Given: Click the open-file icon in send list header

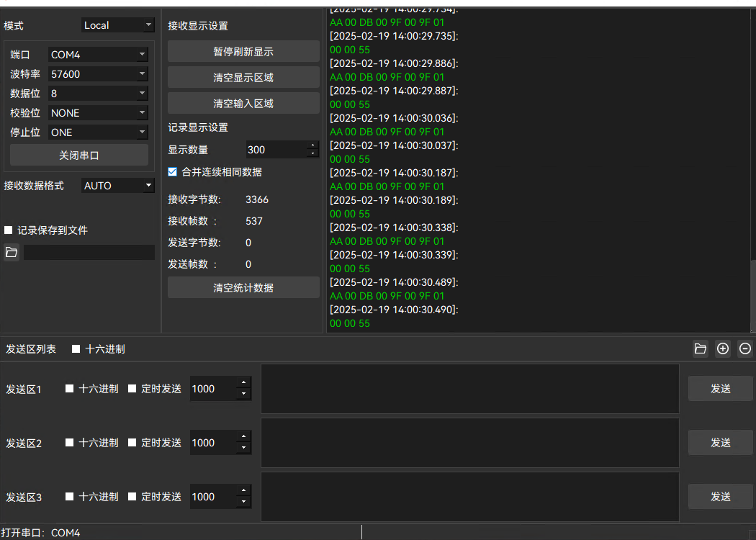Looking at the screenshot, I should coord(700,349).
